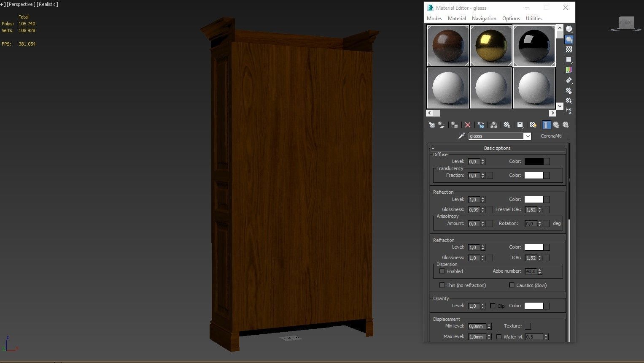This screenshot has width=644, height=363.
Task: Click the Opacity color swatch
Action: point(534,306)
